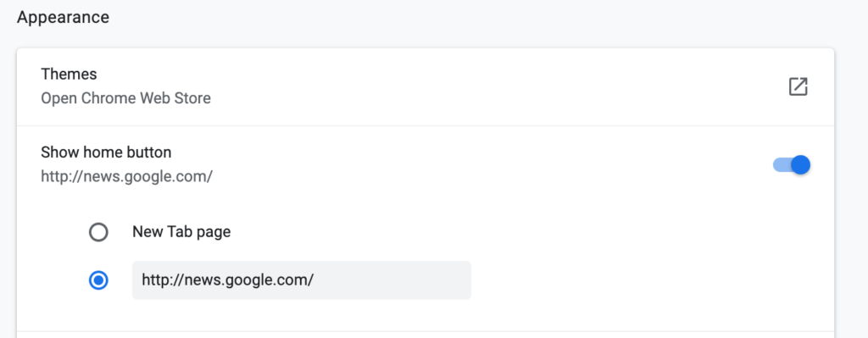
Task: Select the New Tab page radio button
Action: [x=98, y=232]
